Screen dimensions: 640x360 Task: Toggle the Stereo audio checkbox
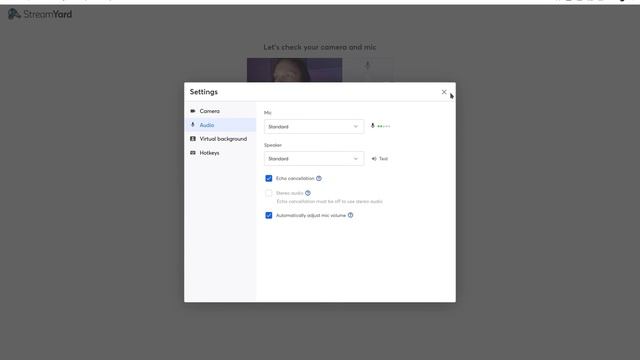click(269, 193)
